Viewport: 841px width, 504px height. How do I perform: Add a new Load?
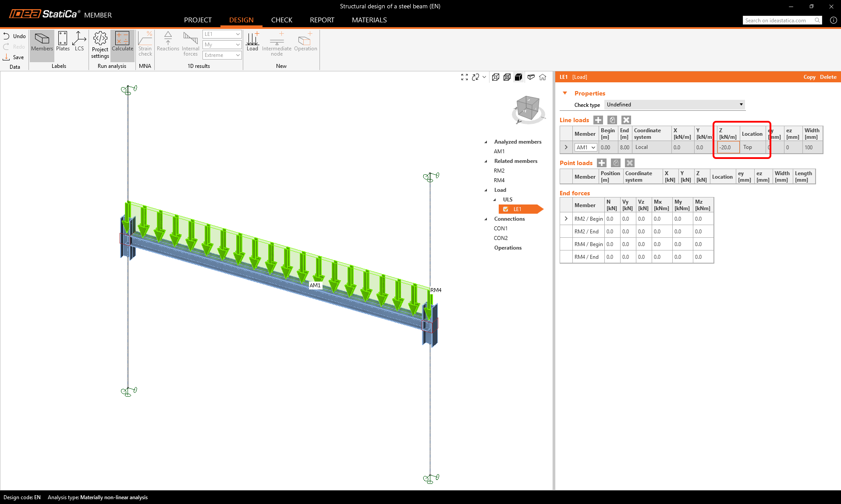(252, 42)
